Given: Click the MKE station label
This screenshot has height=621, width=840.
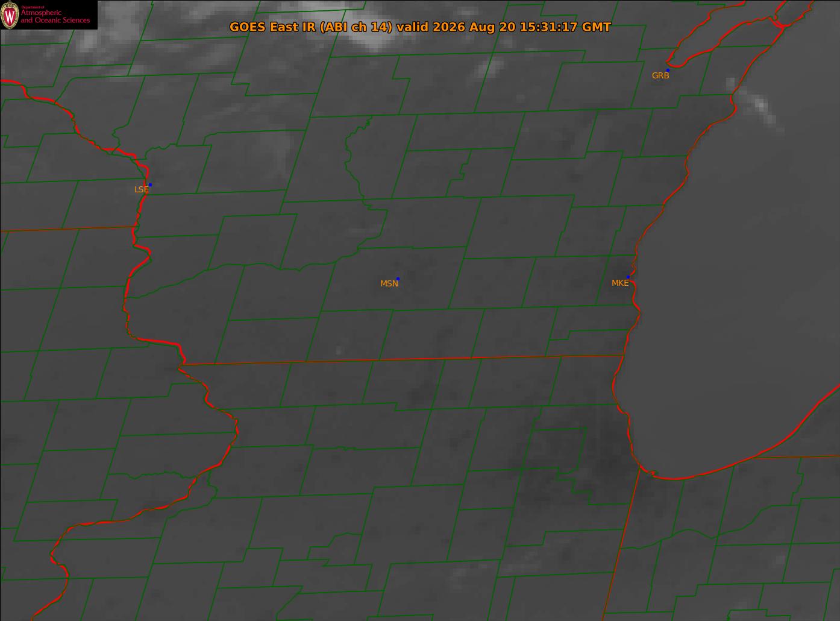Looking at the screenshot, I should (x=620, y=283).
